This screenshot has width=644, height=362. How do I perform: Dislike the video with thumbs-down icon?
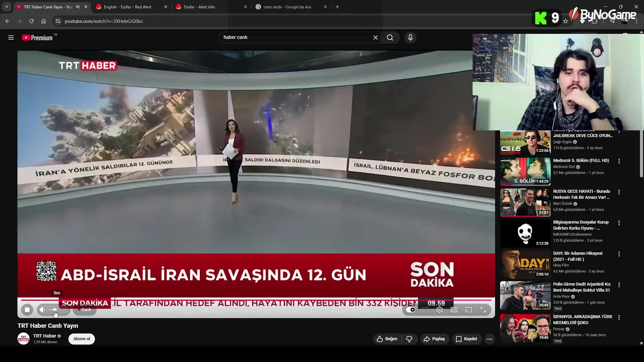pyautogui.click(x=410, y=339)
